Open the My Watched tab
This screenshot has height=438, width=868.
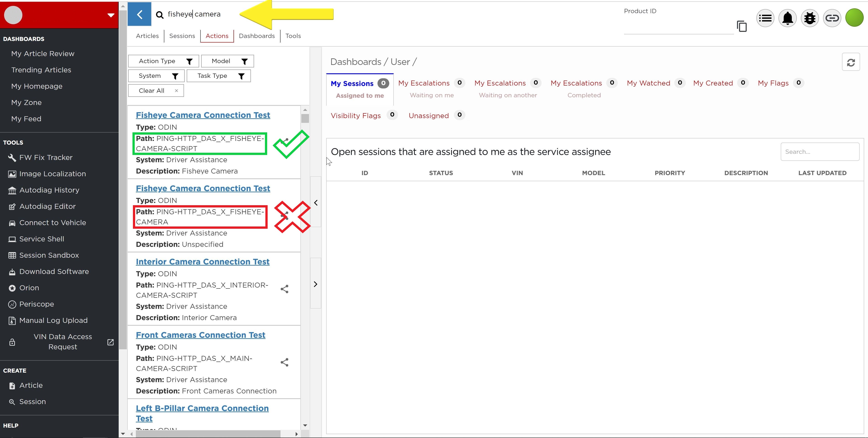click(x=648, y=83)
